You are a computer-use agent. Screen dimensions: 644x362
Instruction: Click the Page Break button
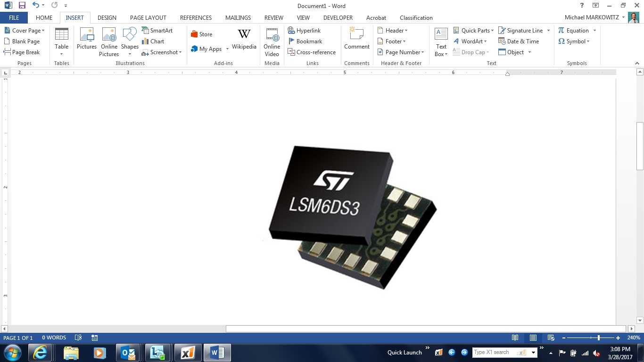(22, 52)
